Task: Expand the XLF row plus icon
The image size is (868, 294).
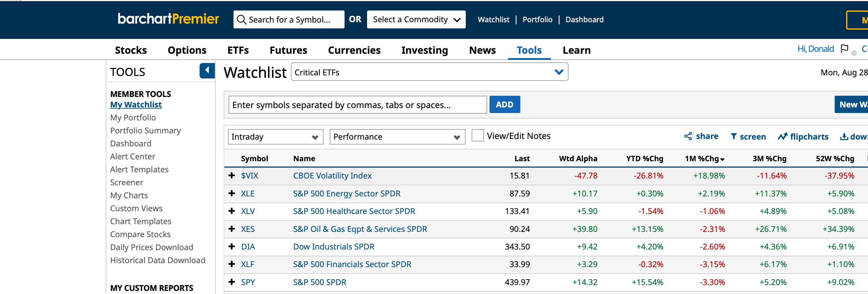Action: coord(231,264)
